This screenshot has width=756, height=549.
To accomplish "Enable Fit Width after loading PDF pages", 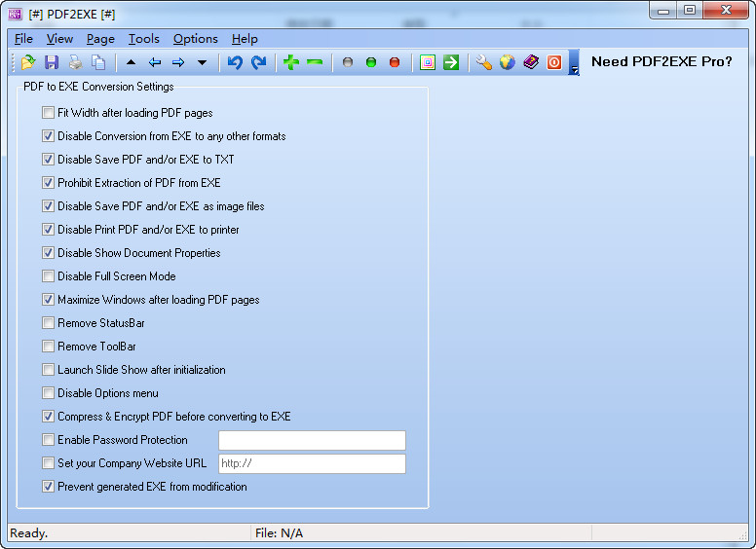I will (48, 113).
